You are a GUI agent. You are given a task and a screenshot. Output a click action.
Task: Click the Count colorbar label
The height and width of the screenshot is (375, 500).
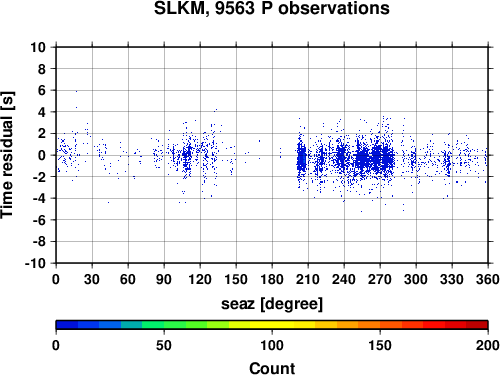pos(272,368)
